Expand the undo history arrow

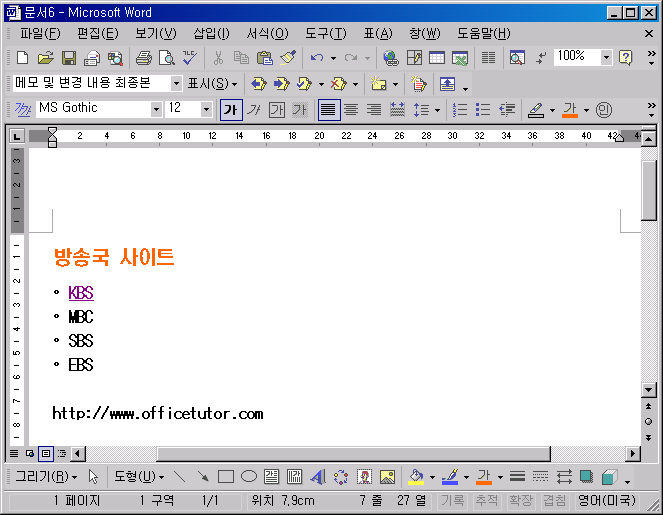(333, 58)
